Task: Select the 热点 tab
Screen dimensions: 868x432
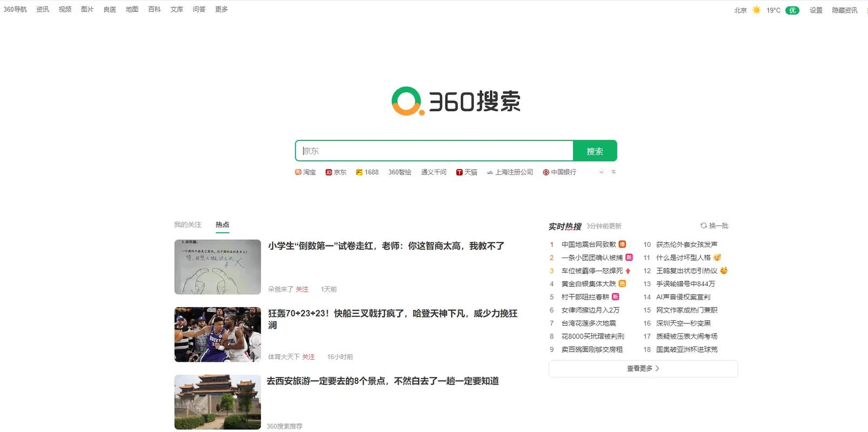Action: [x=222, y=225]
